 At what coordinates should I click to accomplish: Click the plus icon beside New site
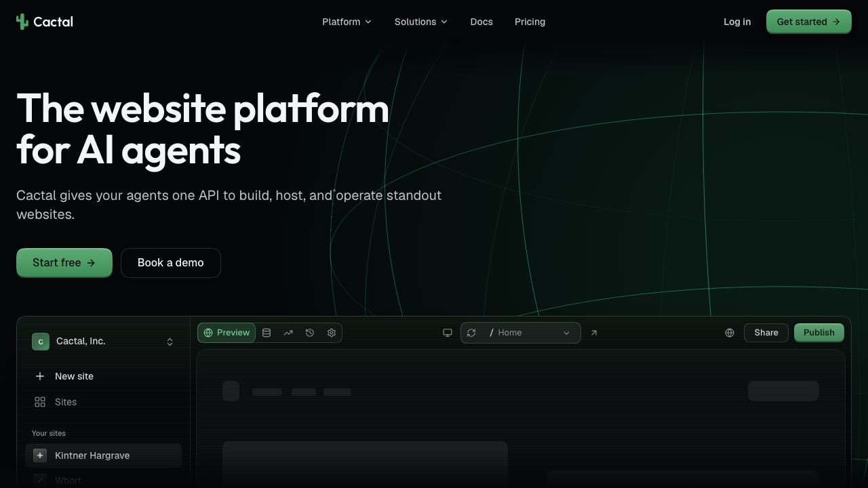[x=40, y=376]
